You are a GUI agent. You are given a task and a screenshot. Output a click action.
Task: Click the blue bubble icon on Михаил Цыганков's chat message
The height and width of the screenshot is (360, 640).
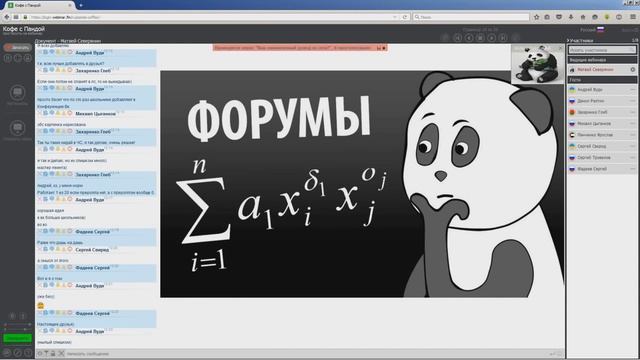coord(52,113)
